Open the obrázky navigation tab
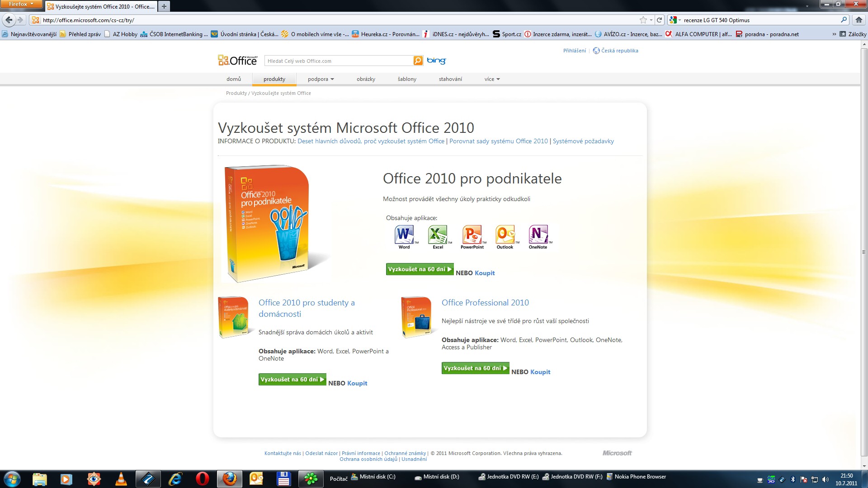Image resolution: width=868 pixels, height=488 pixels. coord(366,79)
